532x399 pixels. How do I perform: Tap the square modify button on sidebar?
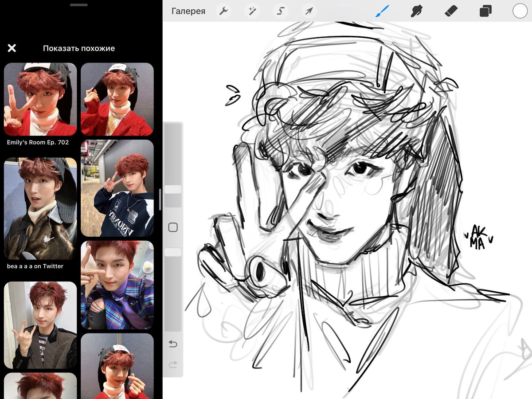point(173,227)
